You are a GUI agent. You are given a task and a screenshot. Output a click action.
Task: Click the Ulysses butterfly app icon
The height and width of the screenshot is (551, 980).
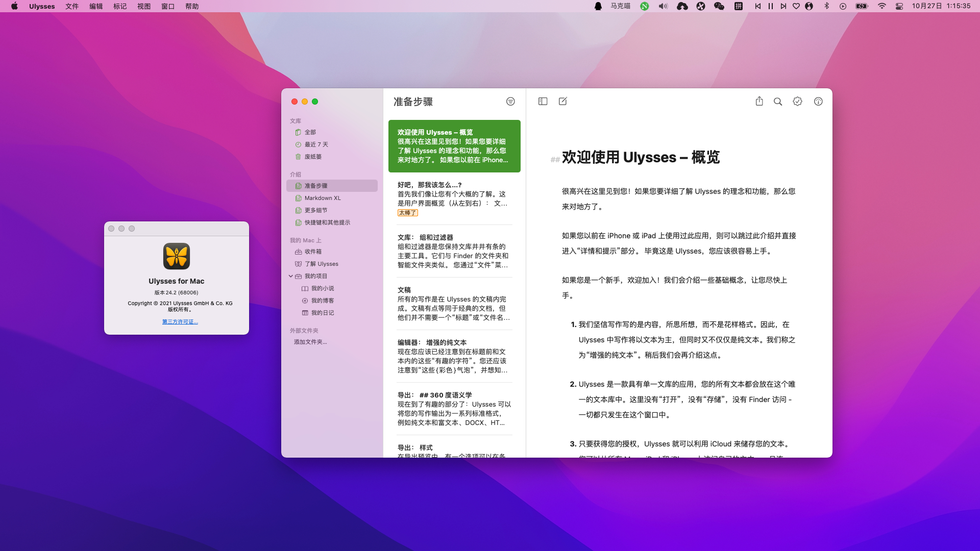coord(177,256)
